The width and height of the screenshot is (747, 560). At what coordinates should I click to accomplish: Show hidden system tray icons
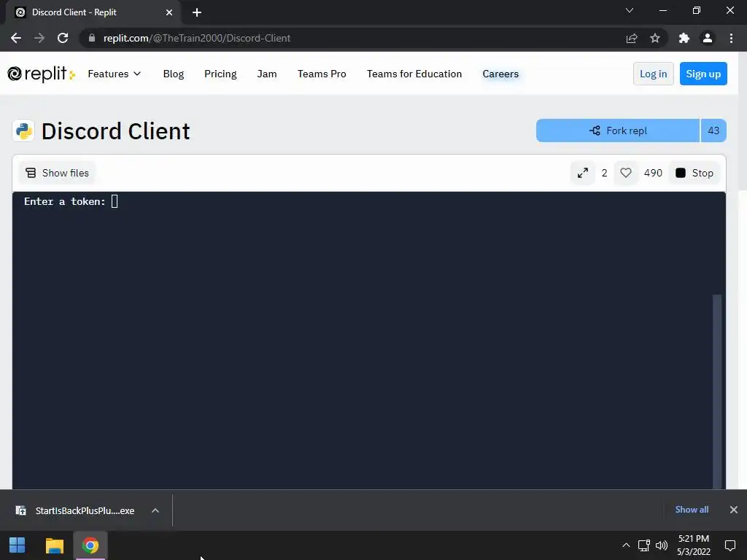[626, 545]
